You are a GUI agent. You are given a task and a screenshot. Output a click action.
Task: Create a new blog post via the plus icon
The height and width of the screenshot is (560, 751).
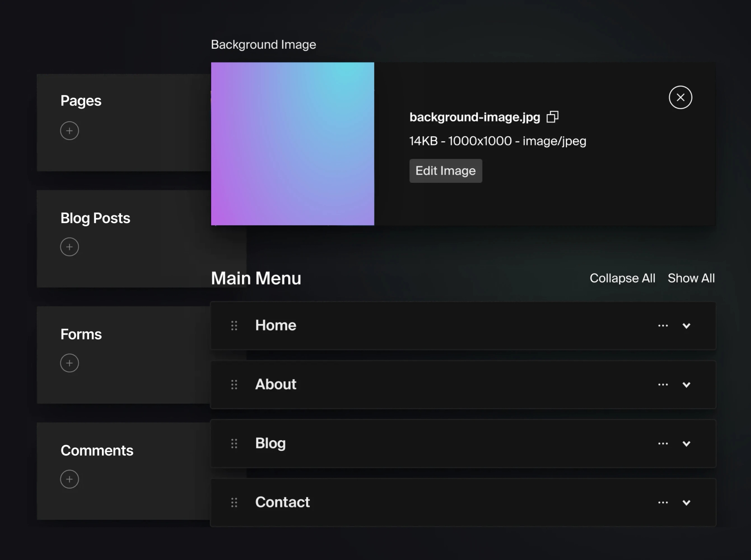(69, 247)
